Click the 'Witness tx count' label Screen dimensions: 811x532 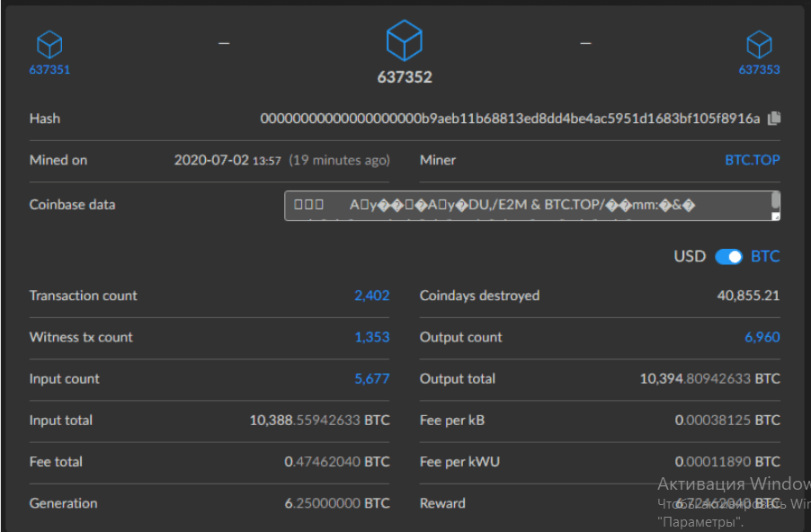(81, 337)
